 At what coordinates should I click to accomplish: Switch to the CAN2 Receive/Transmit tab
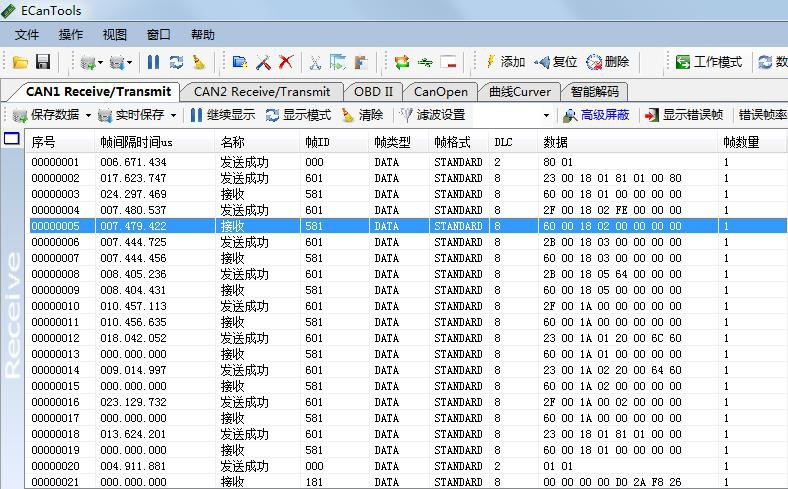point(261,91)
